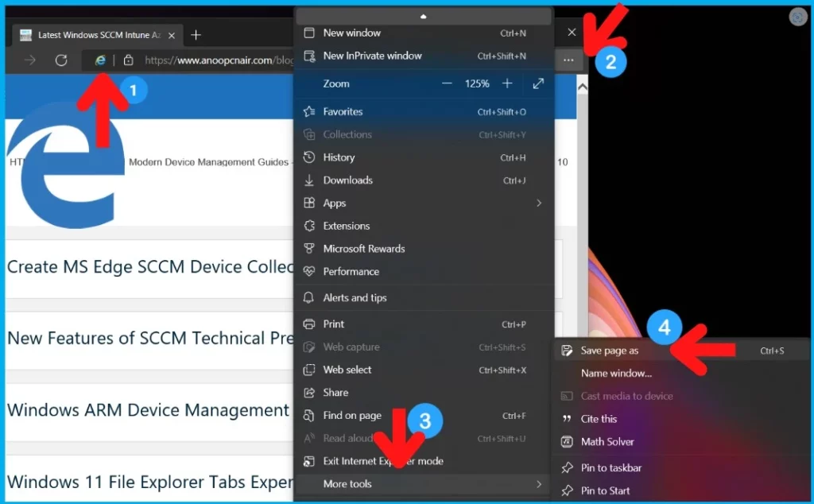
Task: Open the Downloads menu entry
Action: tap(424, 180)
